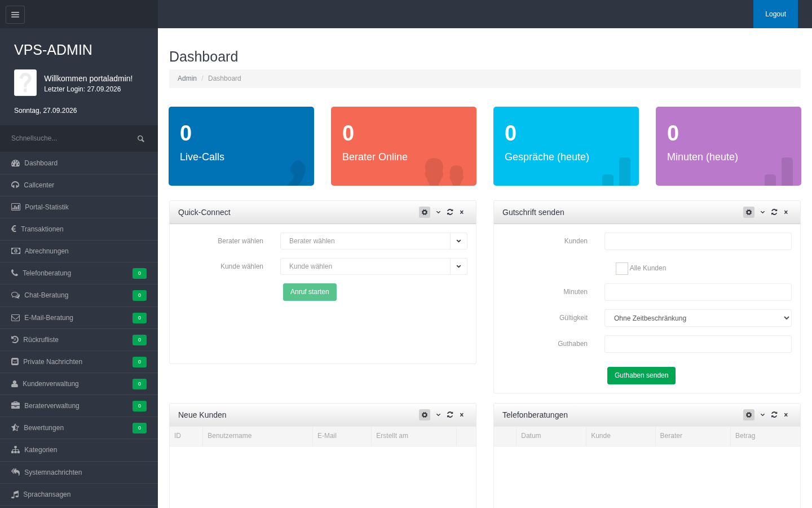Click the Guthaben senden button
This screenshot has width=812, height=508.
(641, 375)
